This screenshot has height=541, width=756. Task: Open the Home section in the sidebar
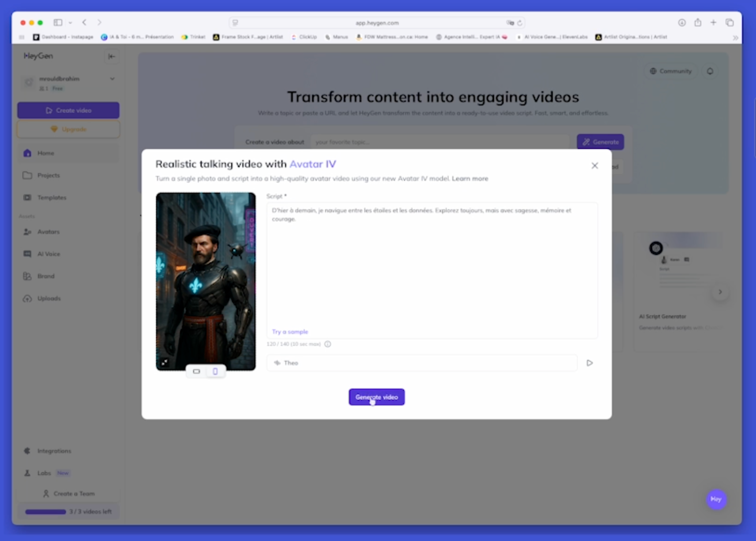click(x=46, y=153)
